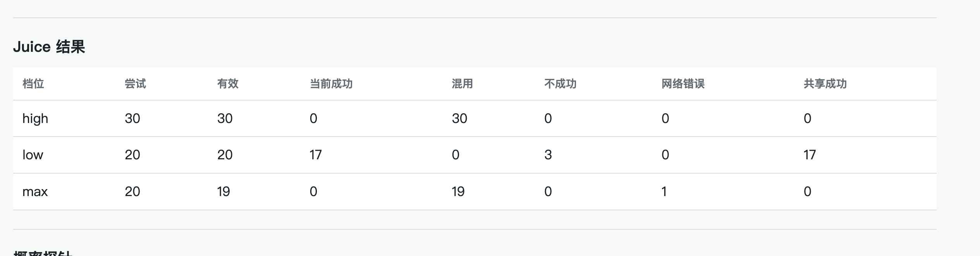Click the 有效 value 19 in max row

(x=224, y=191)
